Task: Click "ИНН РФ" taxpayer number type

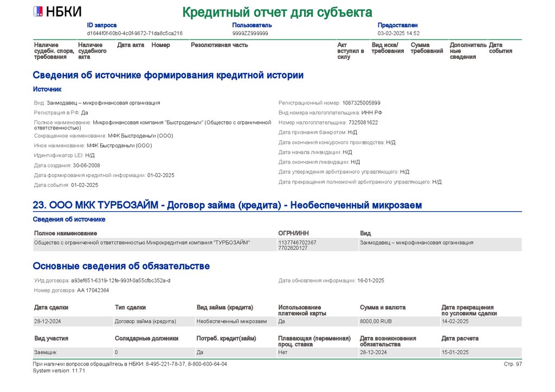Action: click(x=372, y=113)
